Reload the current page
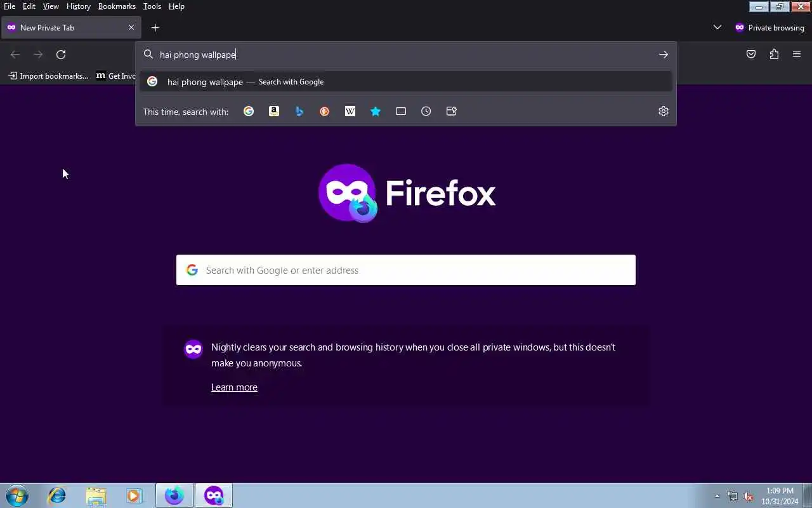Screen dimensions: 812x508 click(61, 55)
